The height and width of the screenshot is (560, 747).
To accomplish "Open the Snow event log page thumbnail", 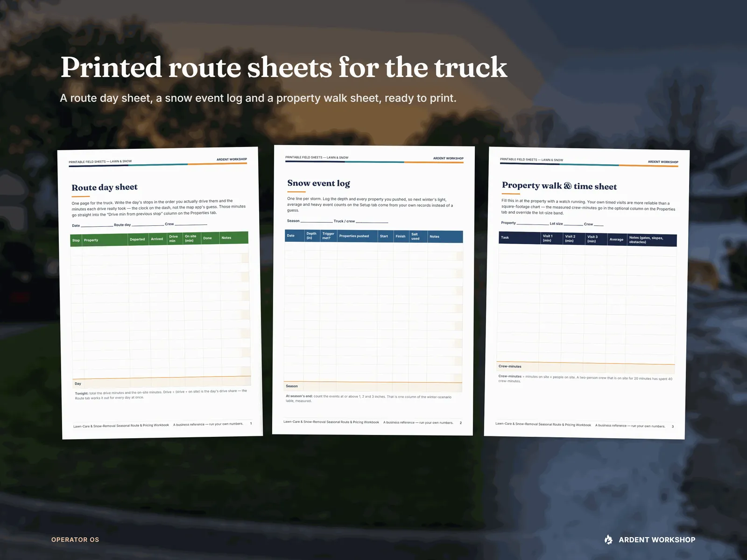I will (373, 291).
